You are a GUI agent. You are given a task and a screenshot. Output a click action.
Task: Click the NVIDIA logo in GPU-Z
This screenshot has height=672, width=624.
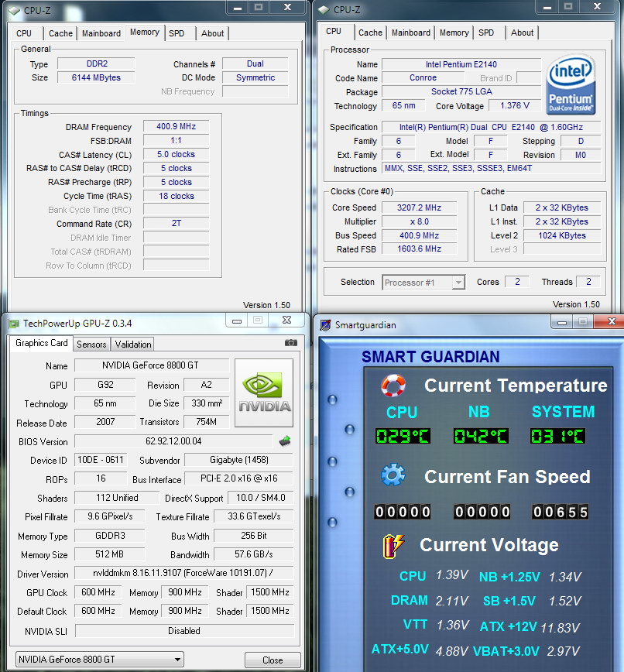coord(264,393)
